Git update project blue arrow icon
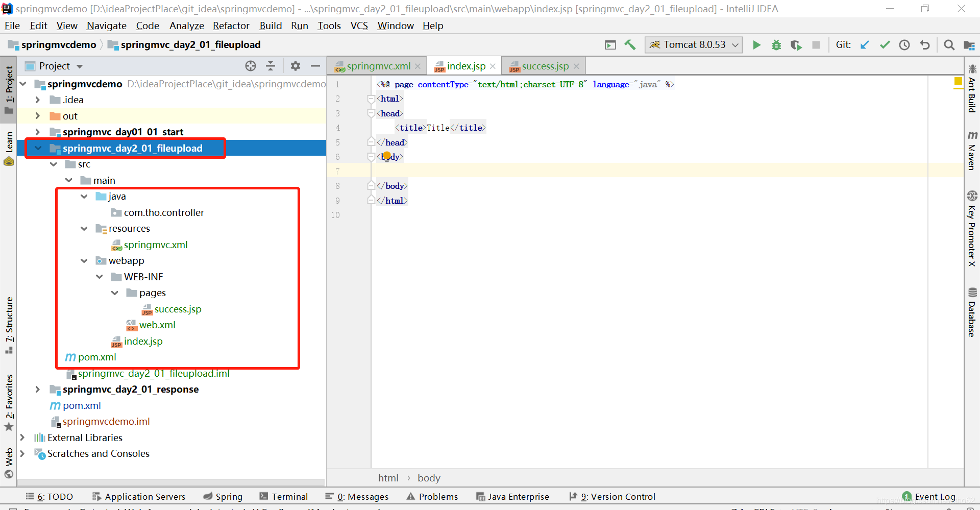Image resolution: width=980 pixels, height=510 pixels. (865, 45)
